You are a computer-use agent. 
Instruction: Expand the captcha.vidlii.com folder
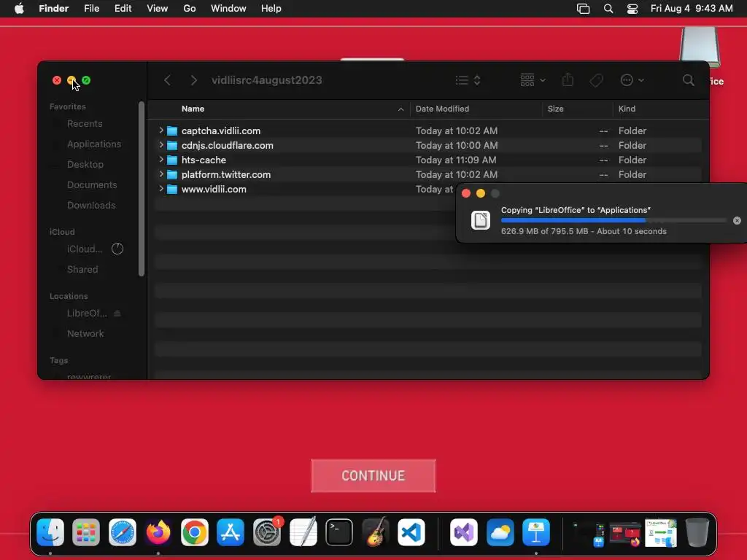161,131
